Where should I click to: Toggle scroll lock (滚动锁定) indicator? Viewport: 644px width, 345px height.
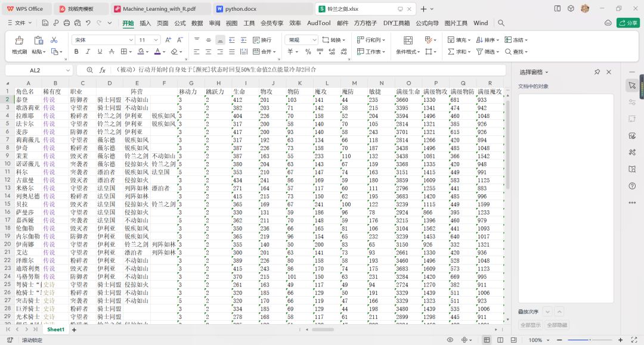tap(32, 340)
